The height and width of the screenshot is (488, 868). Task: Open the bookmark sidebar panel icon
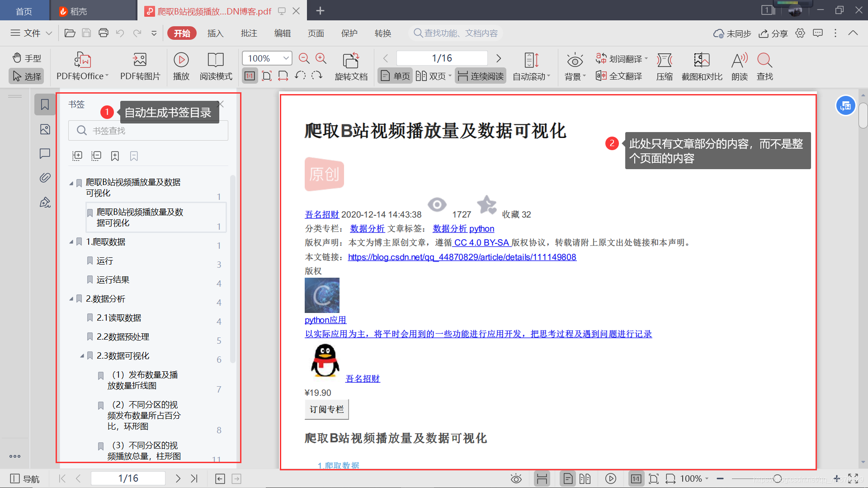(45, 104)
